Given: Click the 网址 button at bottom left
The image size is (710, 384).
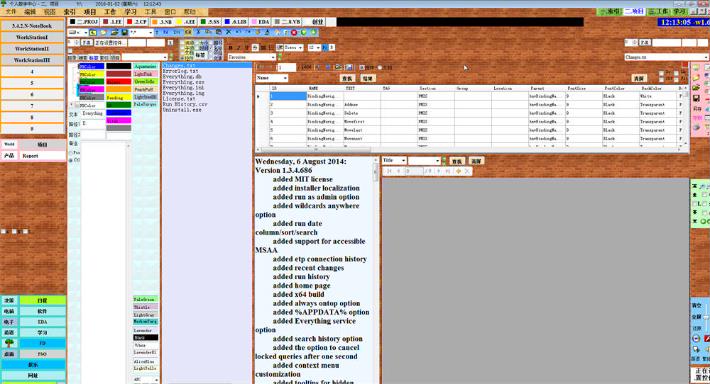Looking at the screenshot, I should click(33, 375).
